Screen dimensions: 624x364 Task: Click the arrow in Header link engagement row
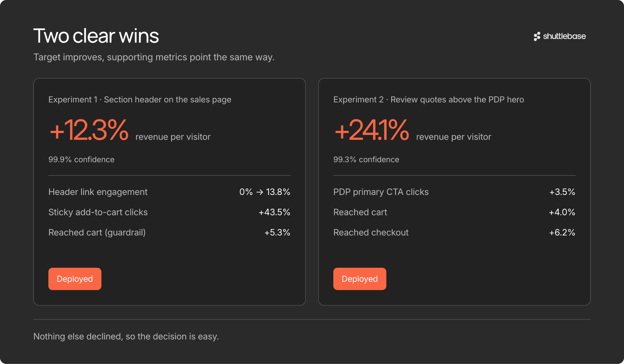pyautogui.click(x=260, y=192)
